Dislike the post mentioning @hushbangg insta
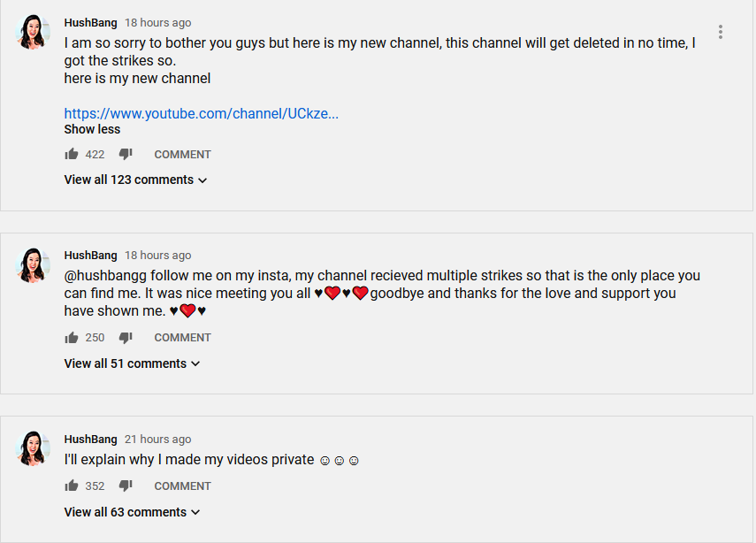The width and height of the screenshot is (756, 543). (x=126, y=338)
